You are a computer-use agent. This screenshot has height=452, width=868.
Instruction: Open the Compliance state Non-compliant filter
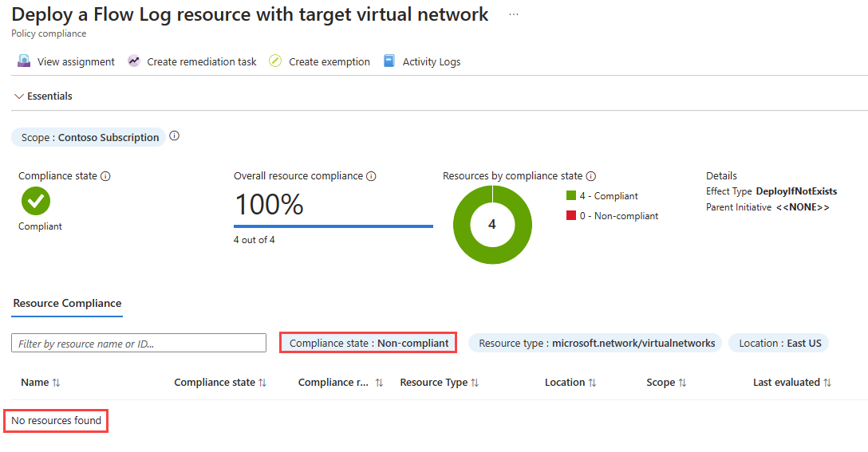(x=369, y=344)
